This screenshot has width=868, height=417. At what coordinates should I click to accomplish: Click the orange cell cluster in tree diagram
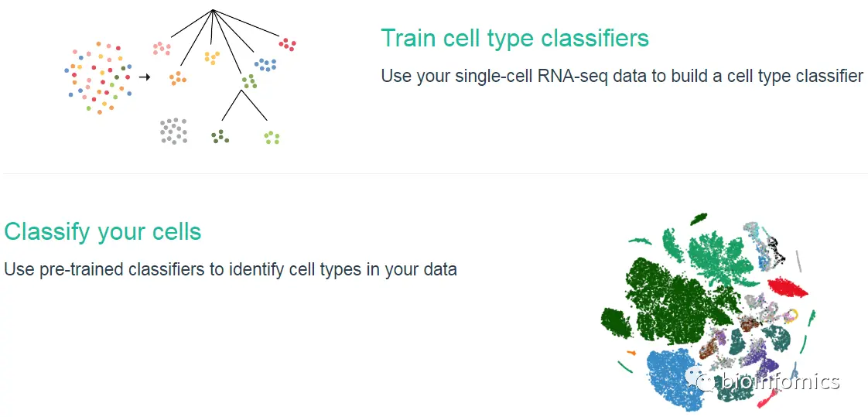tap(178, 78)
